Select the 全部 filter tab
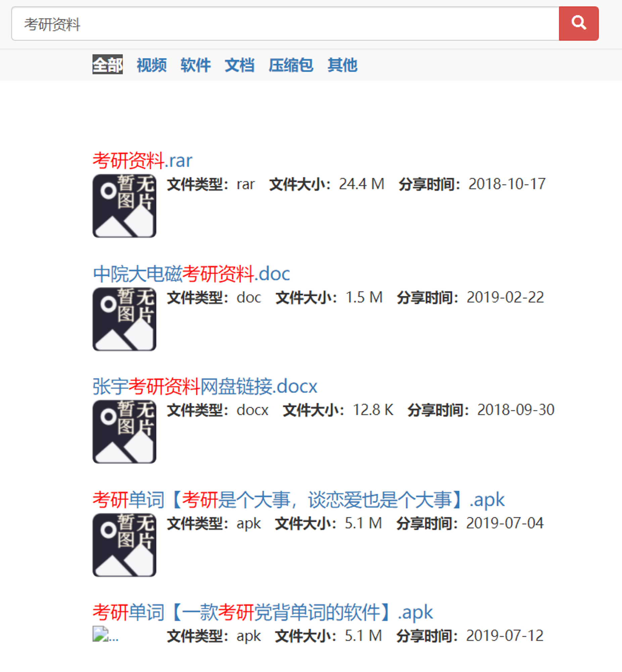 108,65
